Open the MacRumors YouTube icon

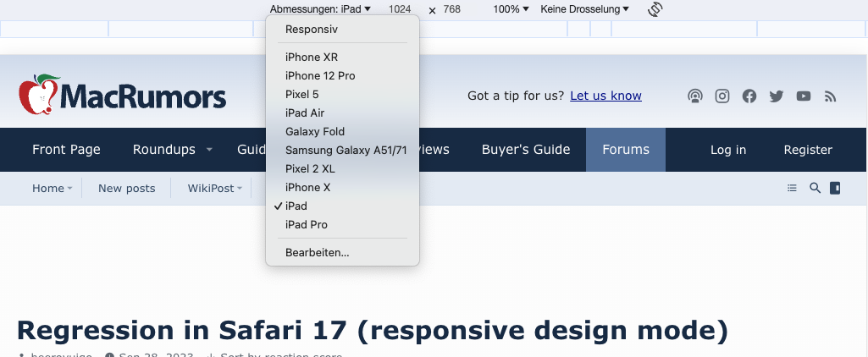pyautogui.click(x=804, y=96)
